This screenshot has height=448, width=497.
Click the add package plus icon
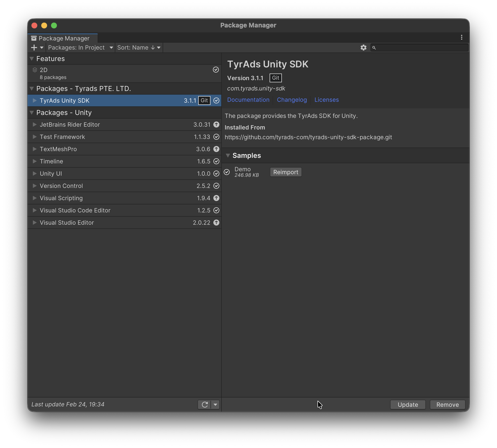pyautogui.click(x=34, y=48)
